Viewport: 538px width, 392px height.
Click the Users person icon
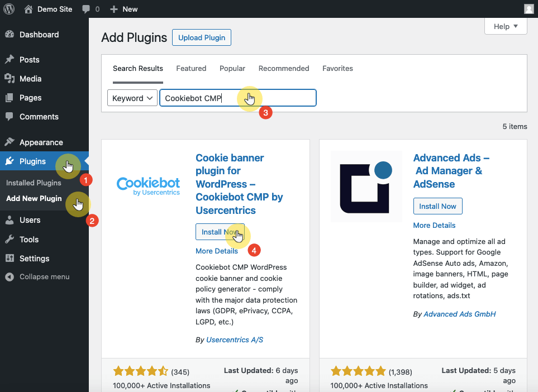click(9, 220)
